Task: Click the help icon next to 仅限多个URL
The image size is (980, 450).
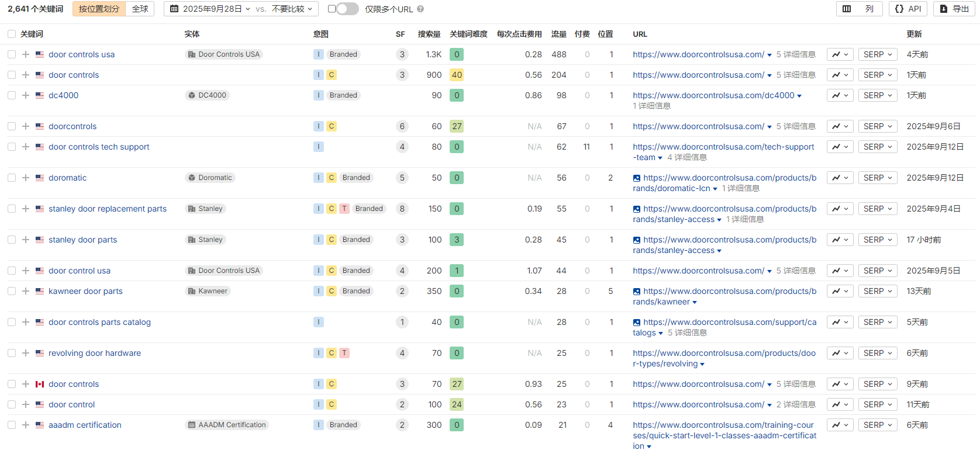Action: pos(420,9)
